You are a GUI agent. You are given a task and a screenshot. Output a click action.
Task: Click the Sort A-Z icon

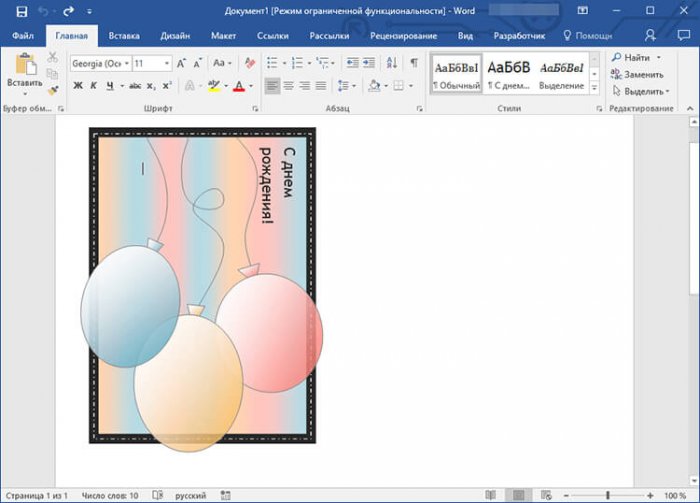pyautogui.click(x=390, y=63)
